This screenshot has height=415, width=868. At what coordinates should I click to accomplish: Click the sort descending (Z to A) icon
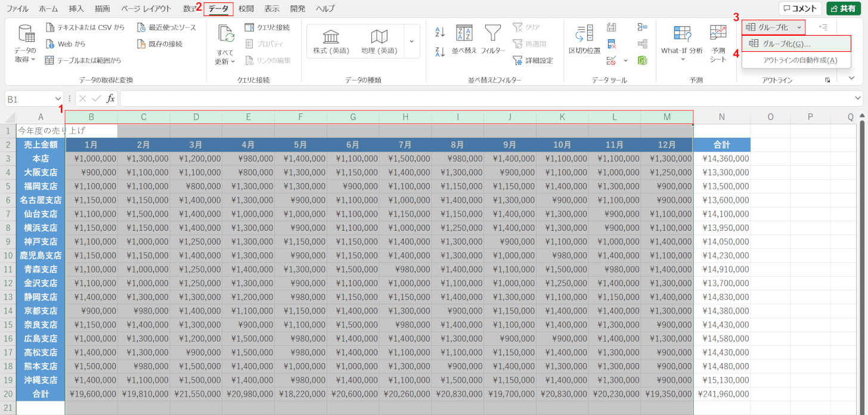tap(440, 51)
